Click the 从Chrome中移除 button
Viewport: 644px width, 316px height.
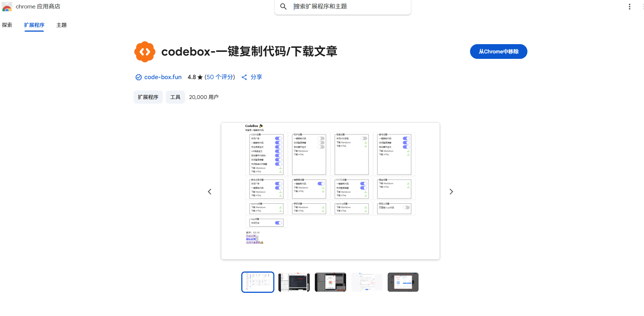pyautogui.click(x=499, y=52)
